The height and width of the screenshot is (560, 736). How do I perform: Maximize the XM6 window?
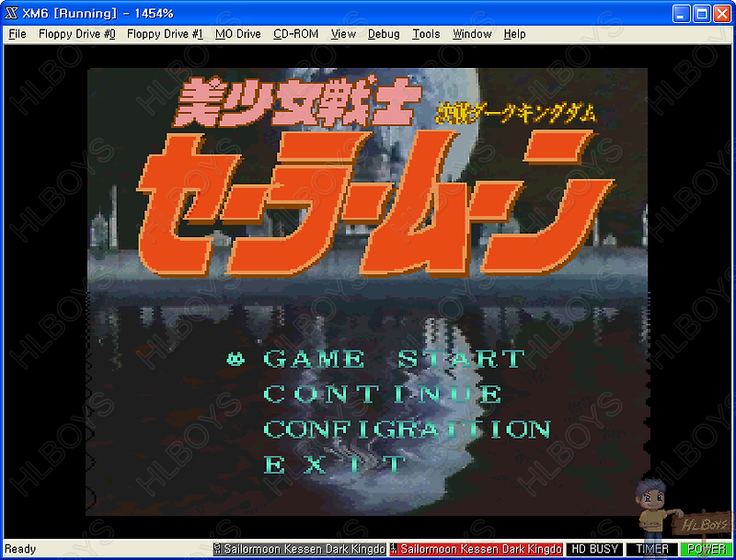click(702, 14)
